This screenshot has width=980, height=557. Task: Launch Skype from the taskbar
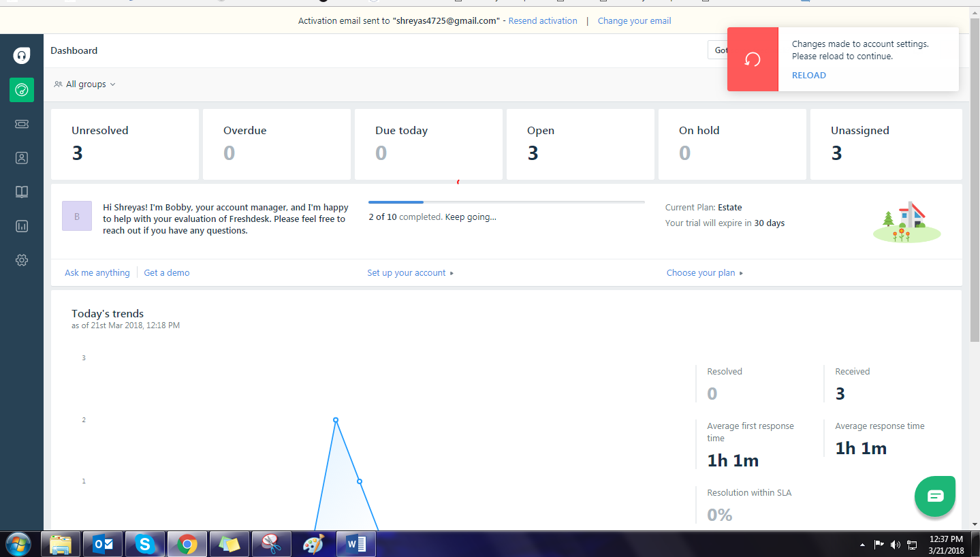click(x=144, y=543)
